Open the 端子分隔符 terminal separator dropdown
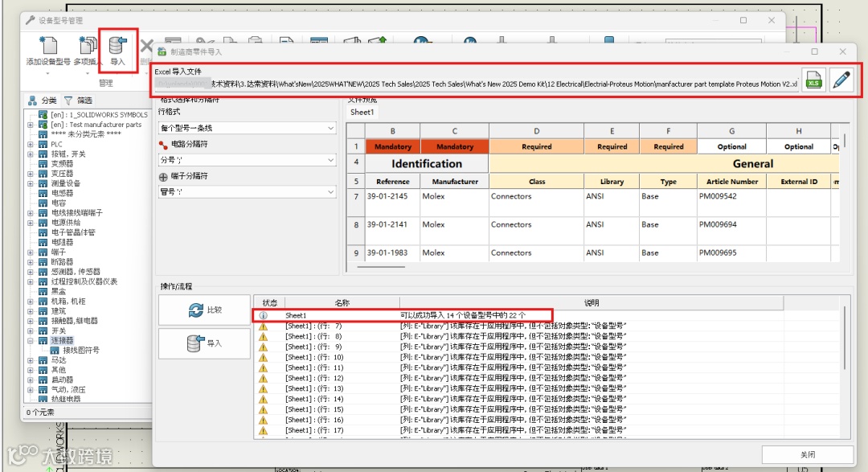868x472 pixels. (247, 192)
